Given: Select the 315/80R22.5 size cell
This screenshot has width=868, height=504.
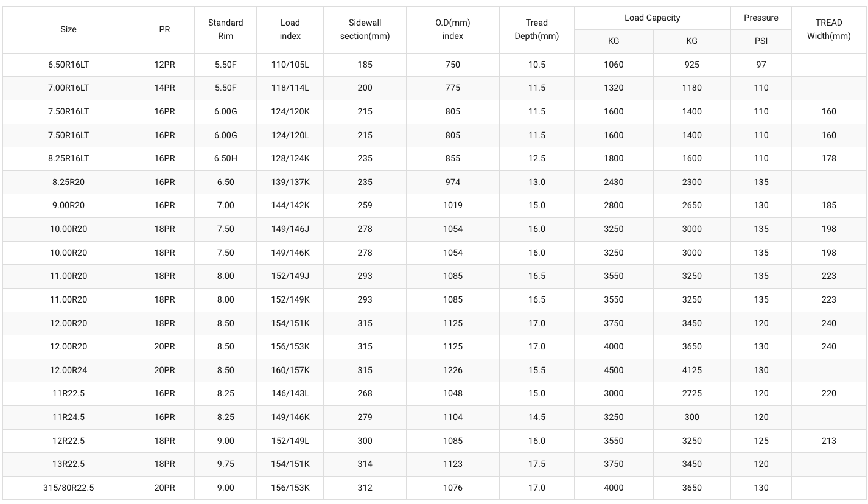Looking at the screenshot, I should point(68,488).
